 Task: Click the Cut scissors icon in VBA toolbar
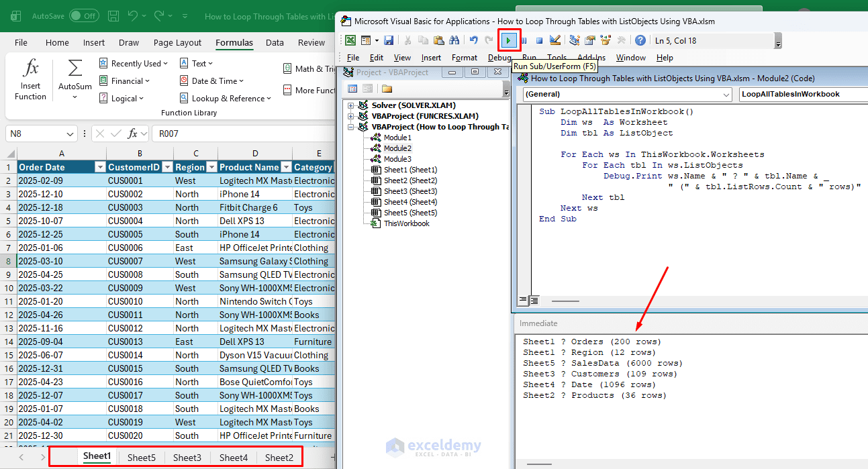(x=407, y=40)
